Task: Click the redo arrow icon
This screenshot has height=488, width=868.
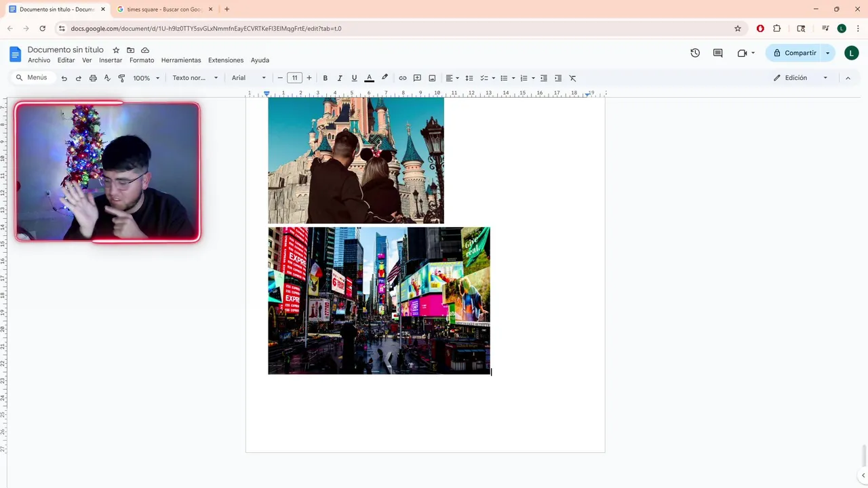Action: (x=78, y=78)
